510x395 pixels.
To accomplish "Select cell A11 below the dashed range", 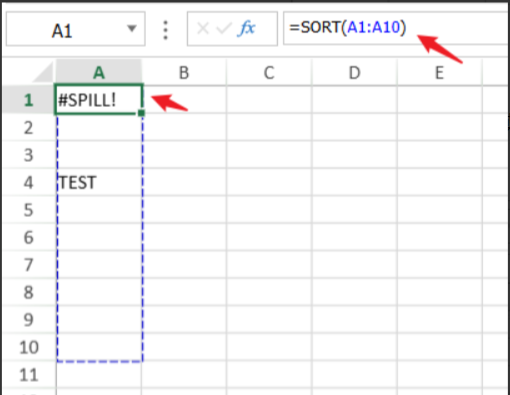I will (x=99, y=375).
